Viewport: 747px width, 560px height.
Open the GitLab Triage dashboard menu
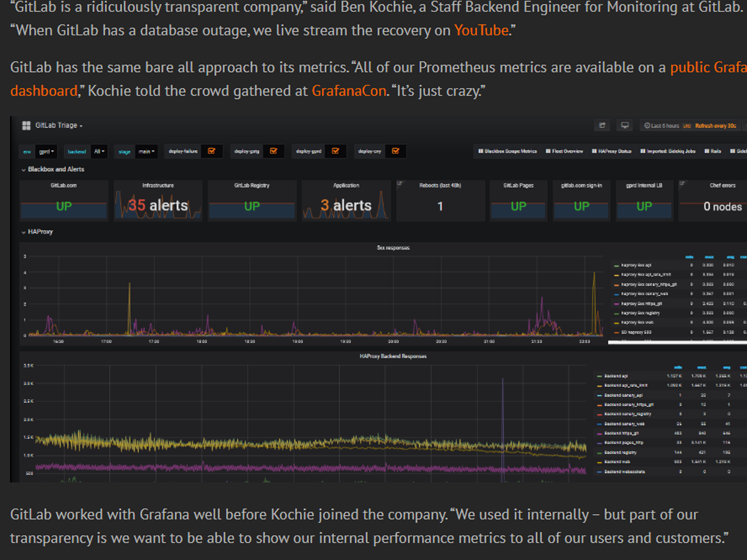[x=59, y=126]
